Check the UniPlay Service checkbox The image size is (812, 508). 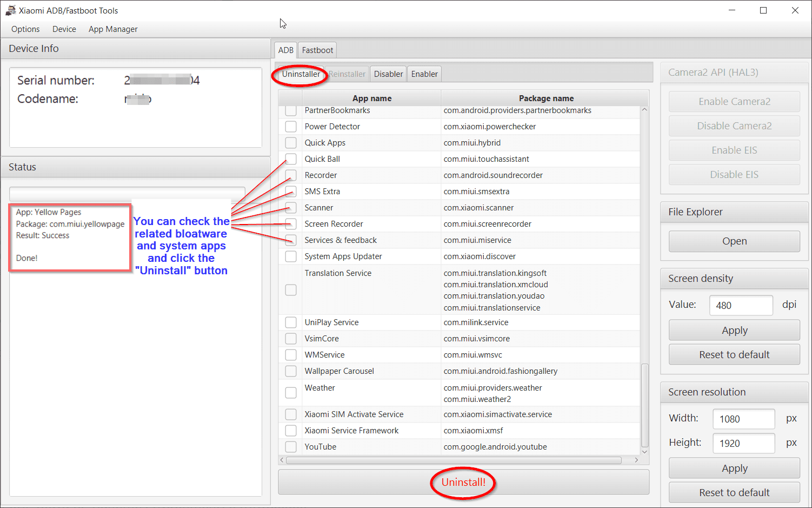pos(291,322)
